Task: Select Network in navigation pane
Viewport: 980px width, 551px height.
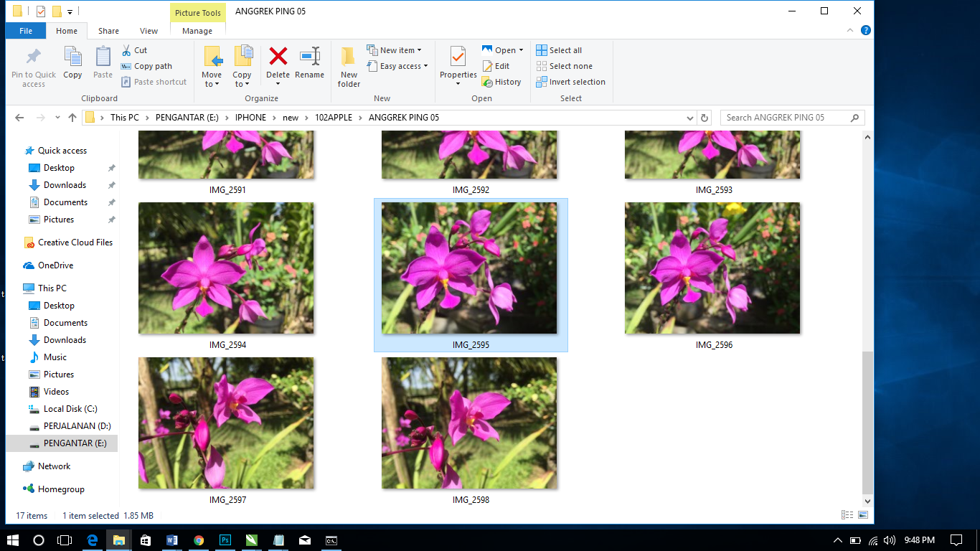Action: tap(54, 466)
